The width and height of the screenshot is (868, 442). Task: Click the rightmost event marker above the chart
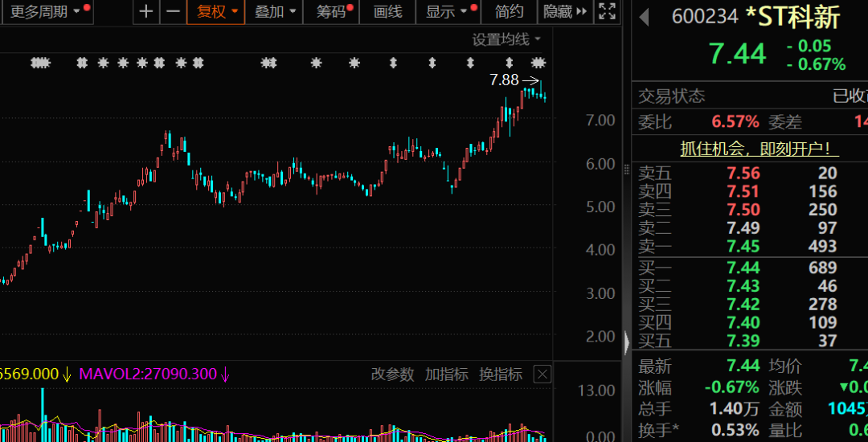[x=538, y=63]
